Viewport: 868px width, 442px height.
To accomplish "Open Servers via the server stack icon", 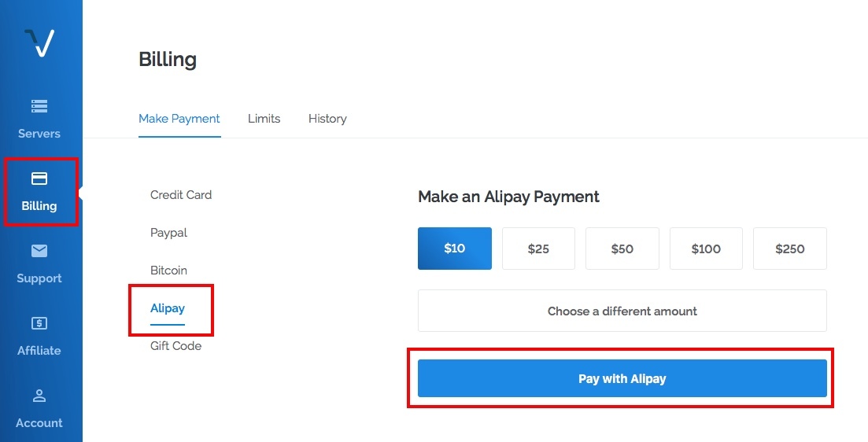I will (39, 105).
